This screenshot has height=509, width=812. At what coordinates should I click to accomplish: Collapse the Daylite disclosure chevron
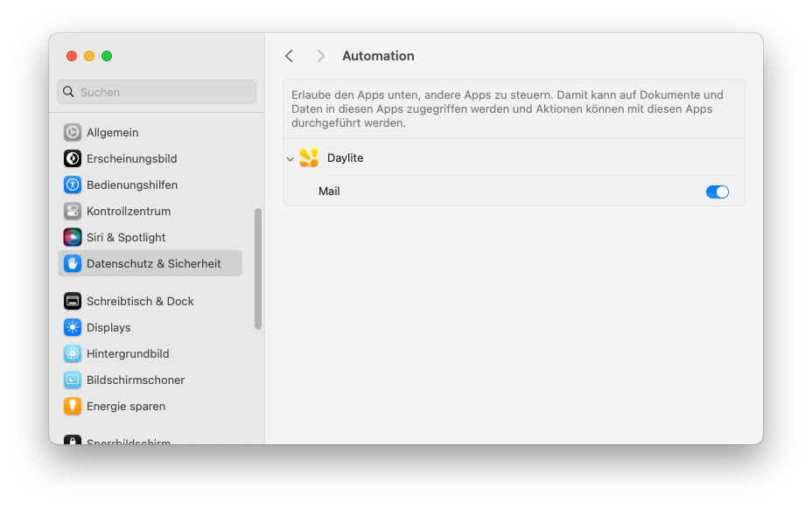click(290, 159)
